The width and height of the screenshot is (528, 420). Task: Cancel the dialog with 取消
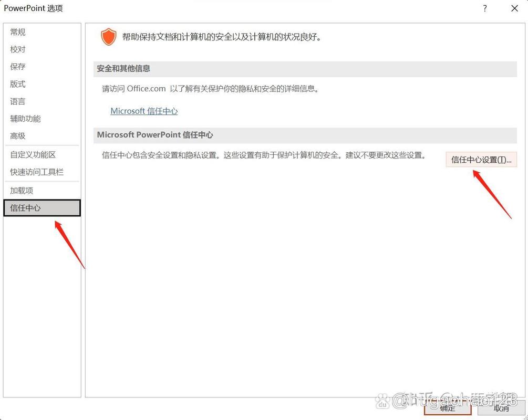coord(501,408)
